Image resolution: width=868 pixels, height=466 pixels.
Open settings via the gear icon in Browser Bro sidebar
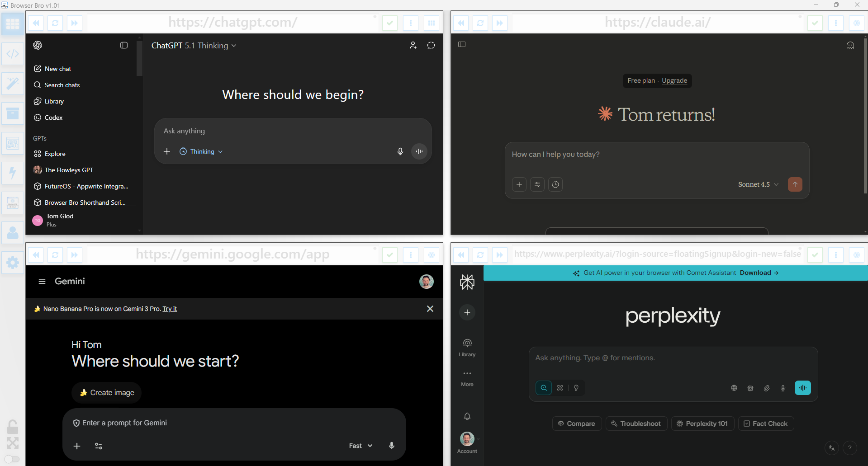coord(12,262)
